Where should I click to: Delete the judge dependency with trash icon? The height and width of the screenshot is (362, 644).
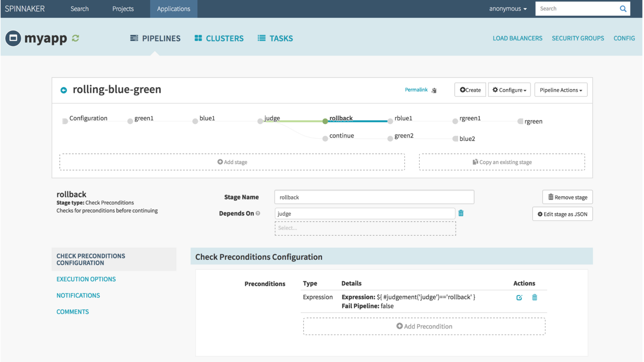(461, 213)
